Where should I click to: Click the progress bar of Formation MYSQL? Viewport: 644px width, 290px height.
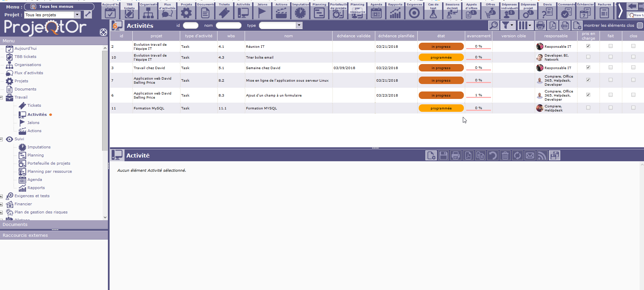[x=478, y=108]
